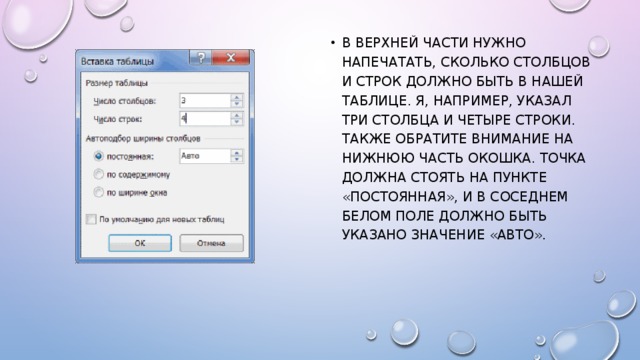Click the Число строк input field

pos(205,119)
